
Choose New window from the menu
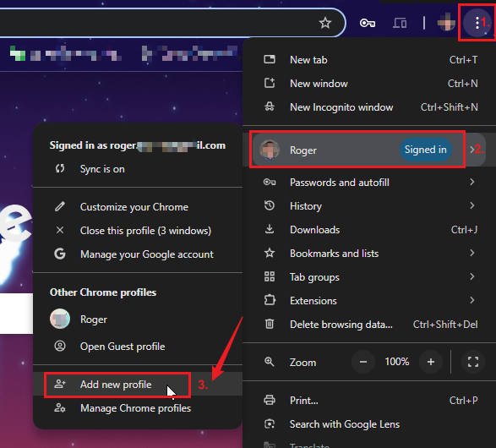[x=369, y=83]
